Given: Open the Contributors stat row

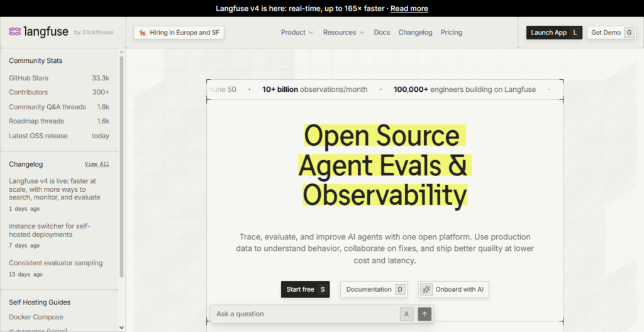Looking at the screenshot, I should (x=59, y=92).
